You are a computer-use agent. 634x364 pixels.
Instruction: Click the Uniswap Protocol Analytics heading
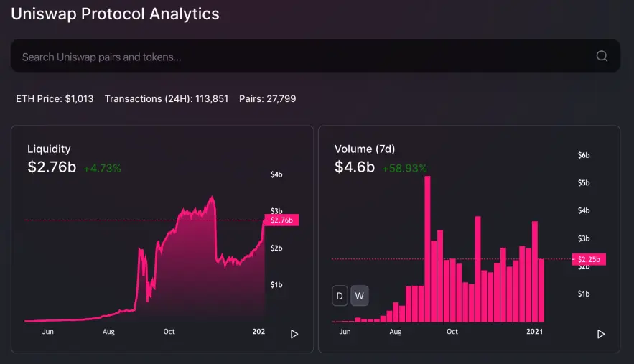pyautogui.click(x=115, y=14)
